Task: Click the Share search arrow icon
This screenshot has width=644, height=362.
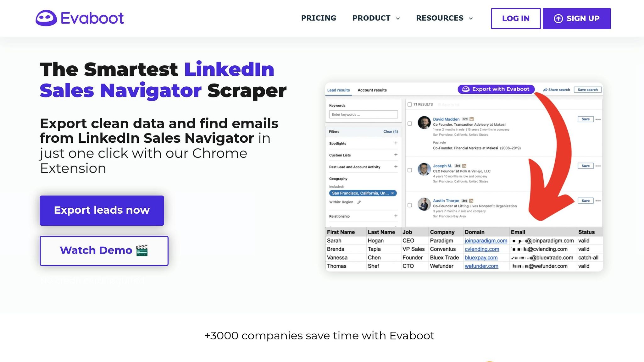Action: tap(545, 90)
